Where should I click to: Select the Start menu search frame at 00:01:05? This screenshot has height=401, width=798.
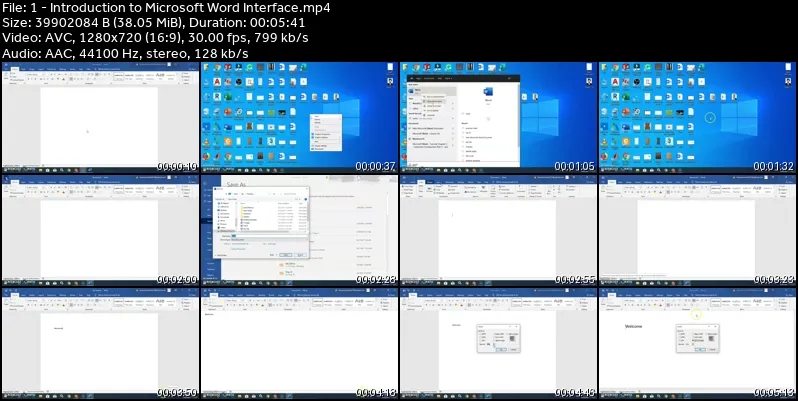[498, 117]
